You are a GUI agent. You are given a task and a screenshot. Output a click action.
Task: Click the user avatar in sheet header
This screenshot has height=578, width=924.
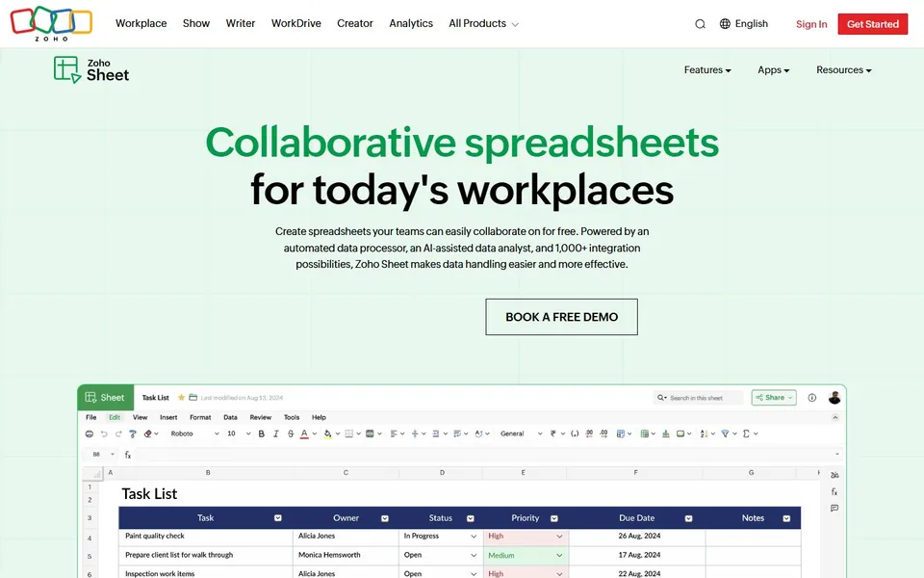tap(834, 398)
